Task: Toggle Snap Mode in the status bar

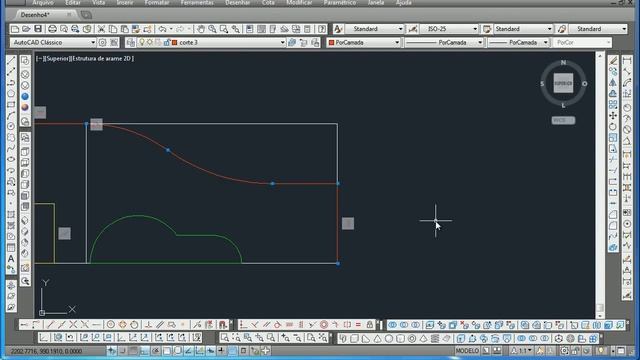Action: (x=122, y=351)
